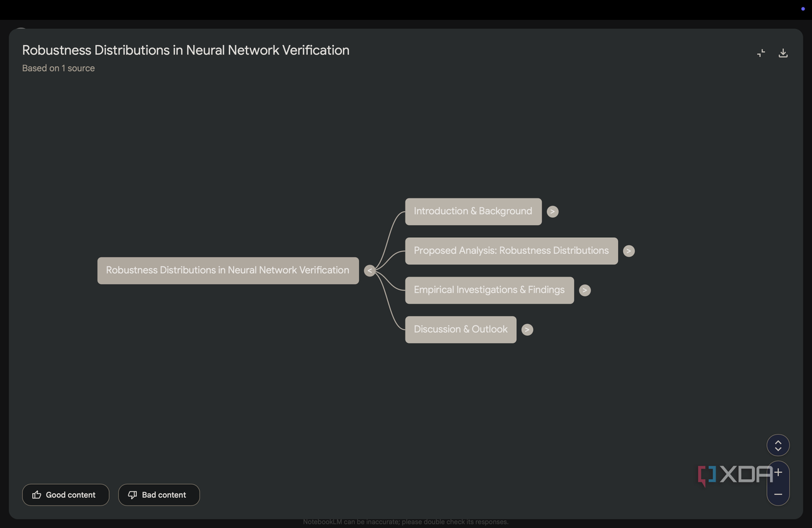Rate as Bad content
This screenshot has width=812, height=528.
tap(159, 495)
